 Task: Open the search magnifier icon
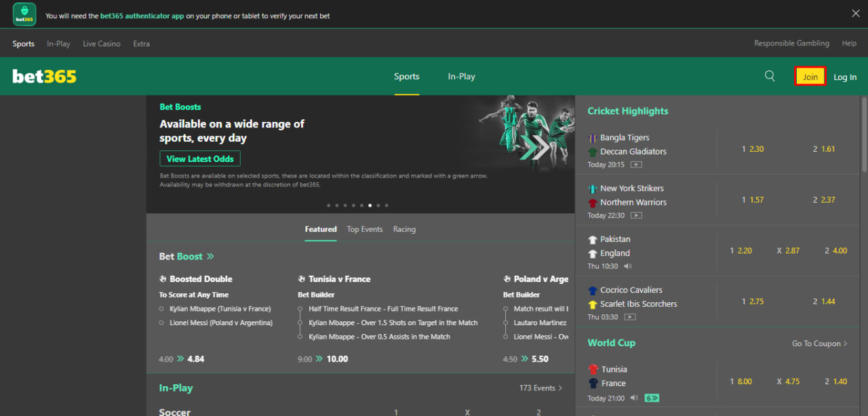click(770, 77)
